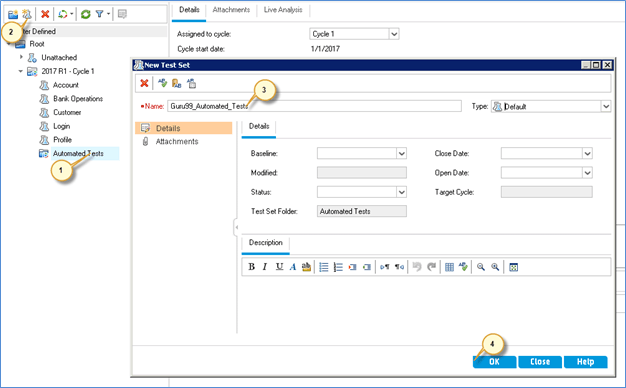Click the red X Clear All Fields icon in the dialog

click(x=144, y=83)
